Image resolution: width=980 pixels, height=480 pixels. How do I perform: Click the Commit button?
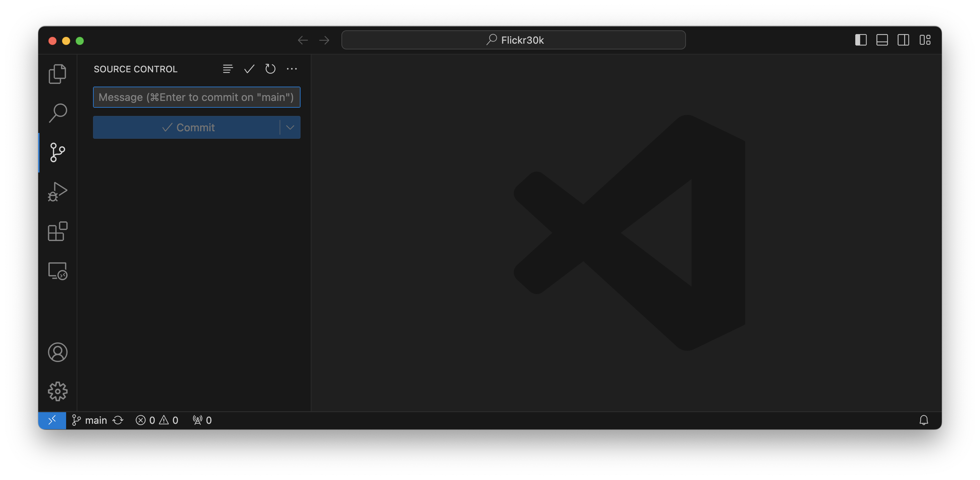[x=188, y=127]
